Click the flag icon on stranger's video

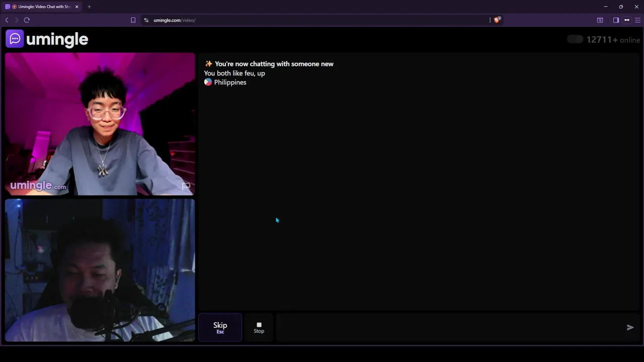186,186
